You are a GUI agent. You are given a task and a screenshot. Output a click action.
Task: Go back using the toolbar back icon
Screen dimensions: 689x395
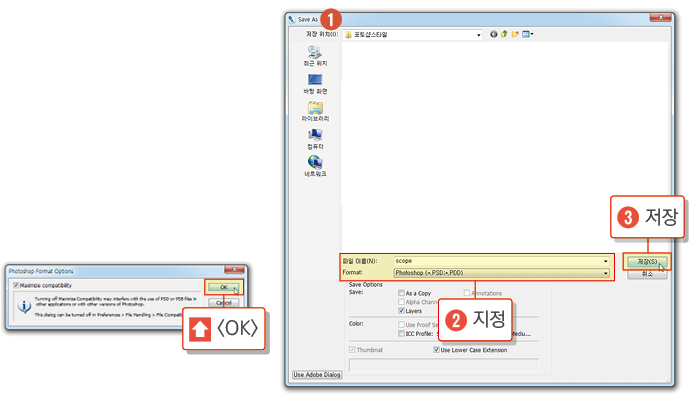tap(493, 34)
